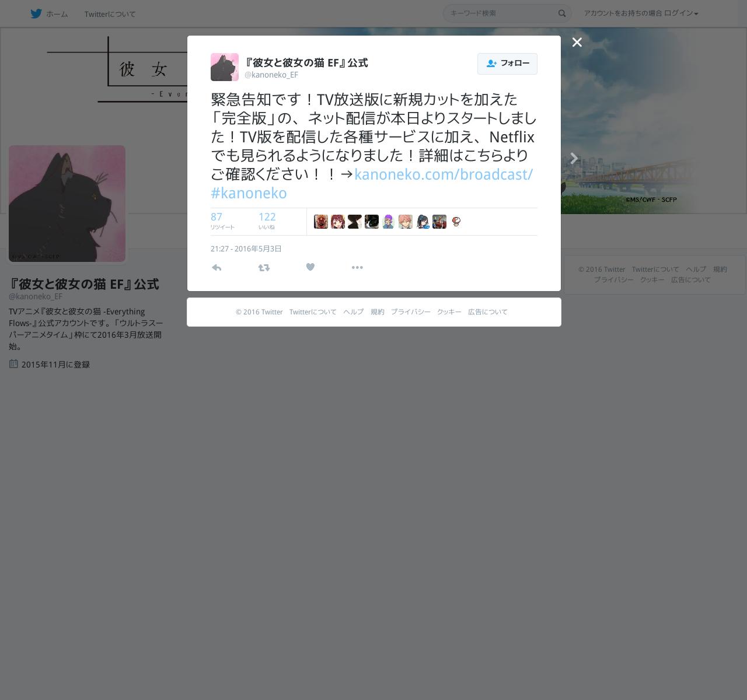Focus the キーワード検索 search field

pyautogui.click(x=500, y=13)
